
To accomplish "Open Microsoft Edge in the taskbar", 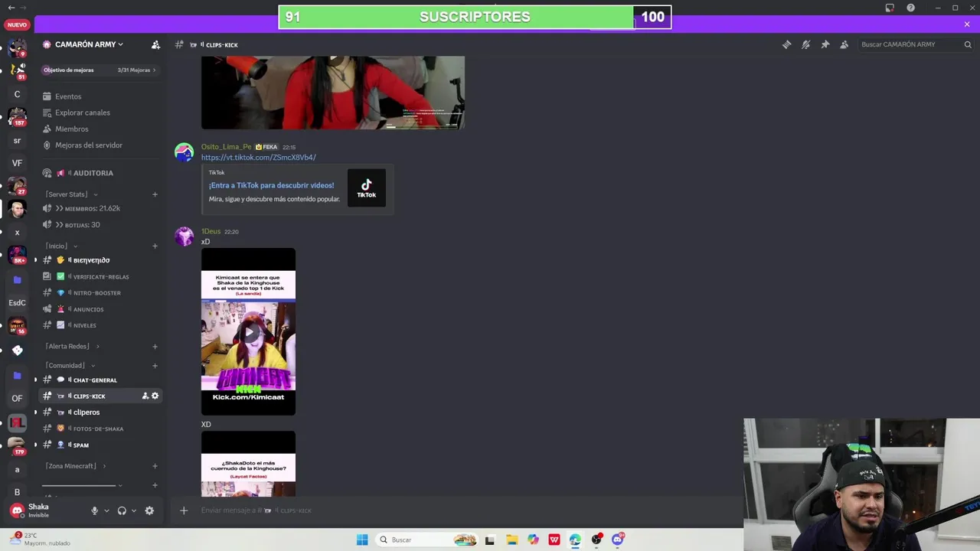I will [575, 540].
